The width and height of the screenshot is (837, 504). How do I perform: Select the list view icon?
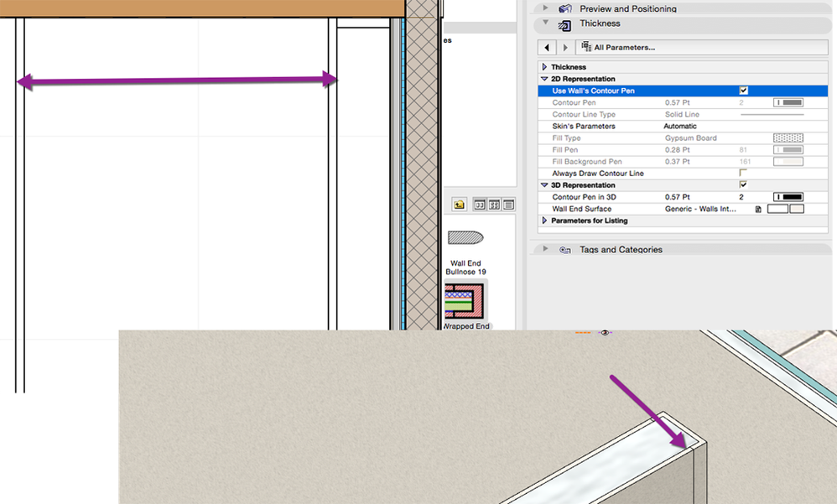509,204
